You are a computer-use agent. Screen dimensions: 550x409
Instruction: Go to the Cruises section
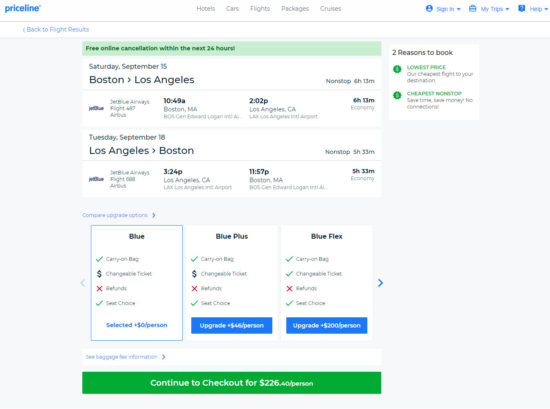330,8
